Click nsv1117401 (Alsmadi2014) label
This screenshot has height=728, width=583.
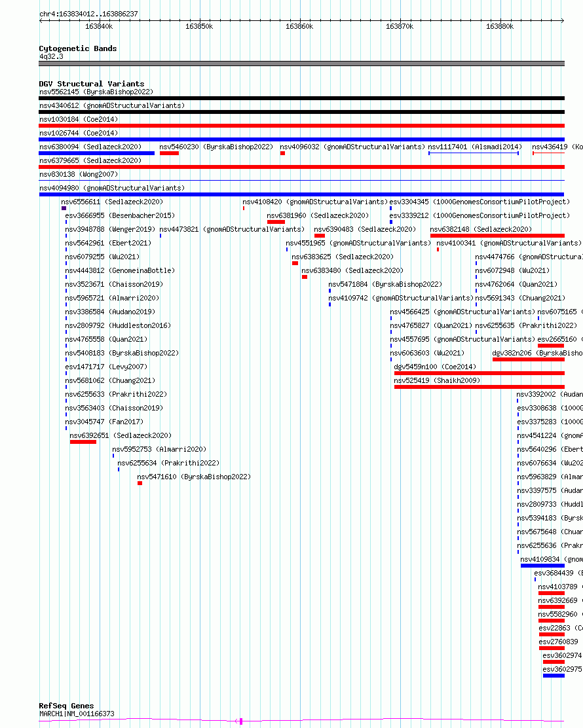[x=475, y=147]
